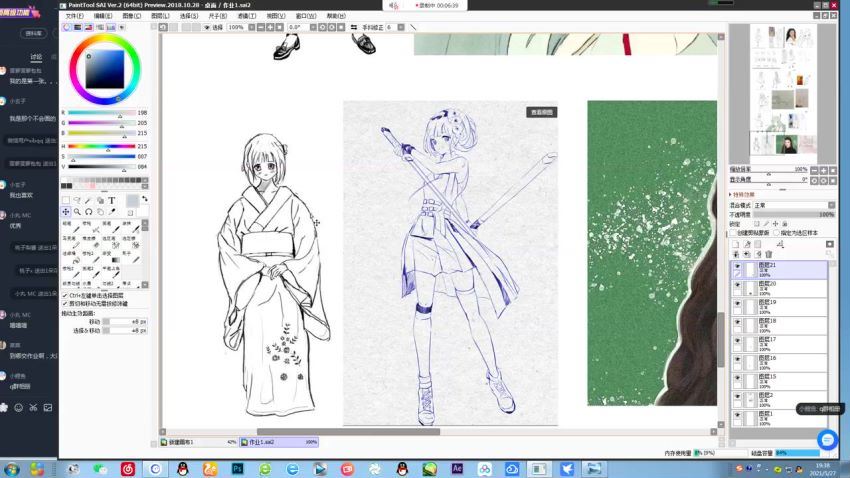
Task: Show the swatches panel icon
Action: click(111, 27)
